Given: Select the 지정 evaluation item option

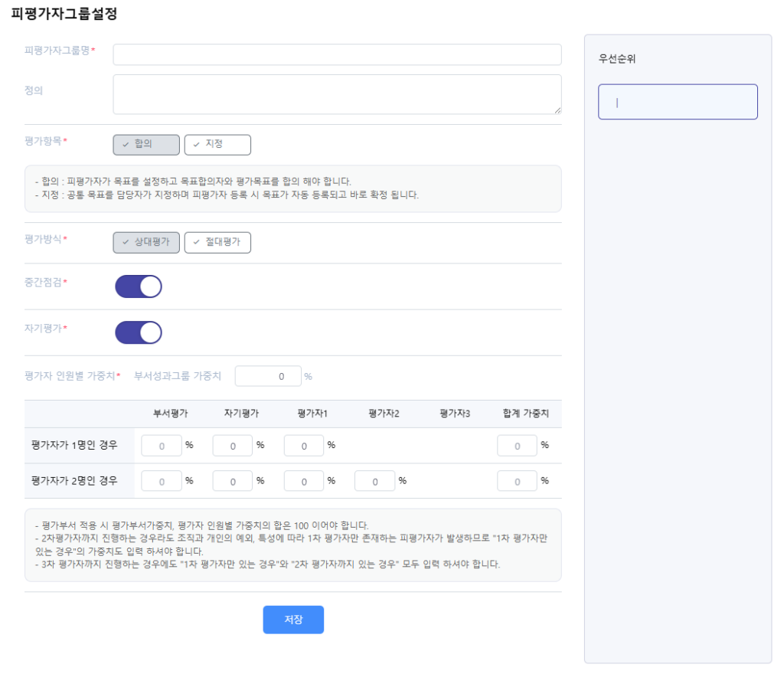Looking at the screenshot, I should (x=217, y=145).
